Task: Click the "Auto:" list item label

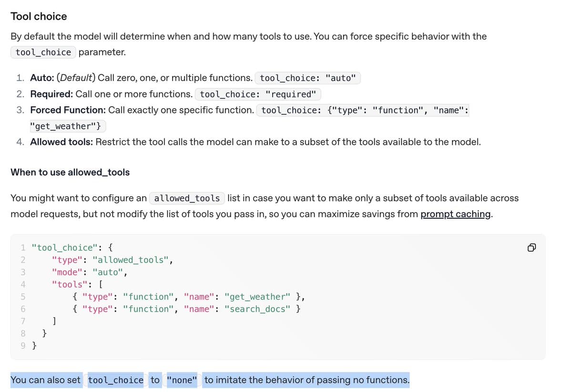Action: click(42, 78)
